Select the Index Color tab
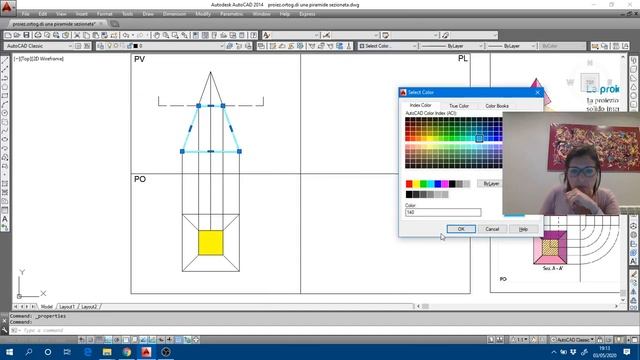The image size is (640, 360). (x=420, y=105)
